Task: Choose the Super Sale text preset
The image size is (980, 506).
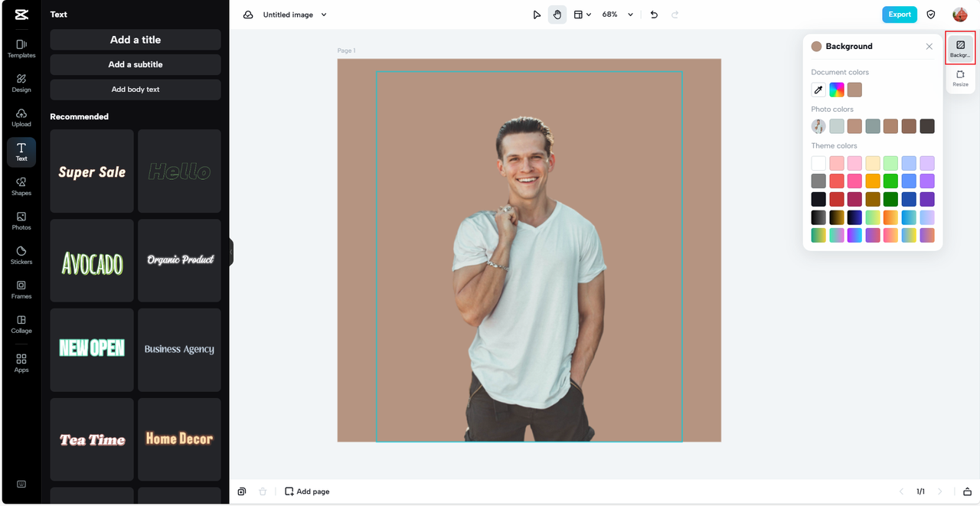Action: (92, 171)
